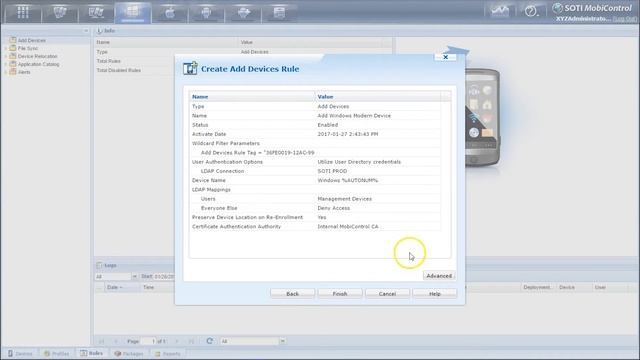Switch to the Packages bottom tab

(129, 353)
